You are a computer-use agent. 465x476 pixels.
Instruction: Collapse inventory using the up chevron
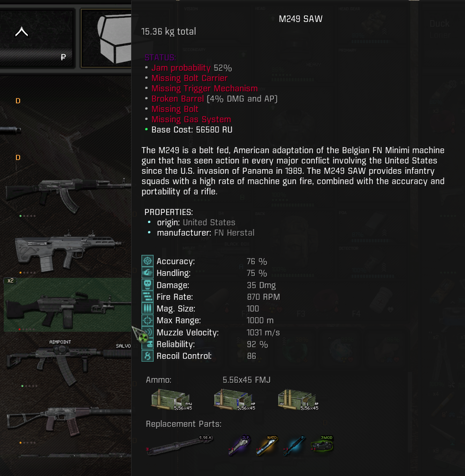click(x=22, y=31)
